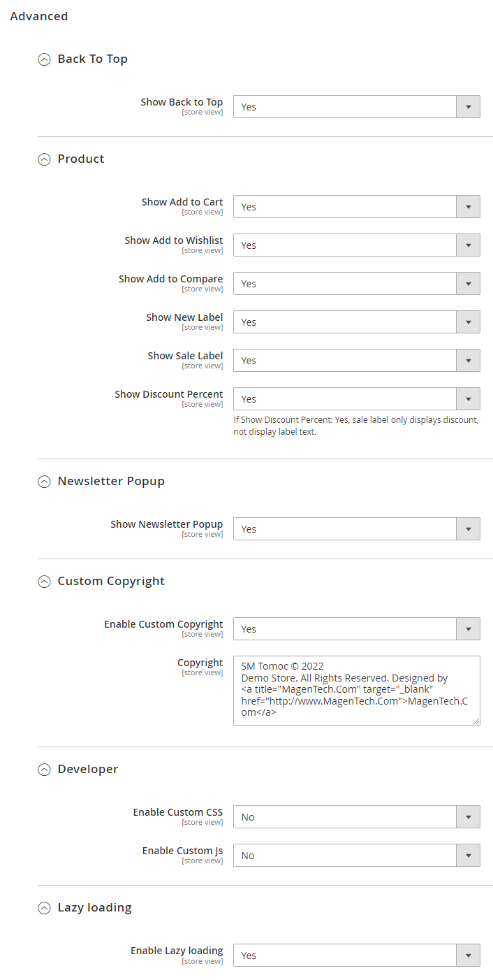
Task: Open the Enable Custom Copyright dropdown
Action: point(356,629)
